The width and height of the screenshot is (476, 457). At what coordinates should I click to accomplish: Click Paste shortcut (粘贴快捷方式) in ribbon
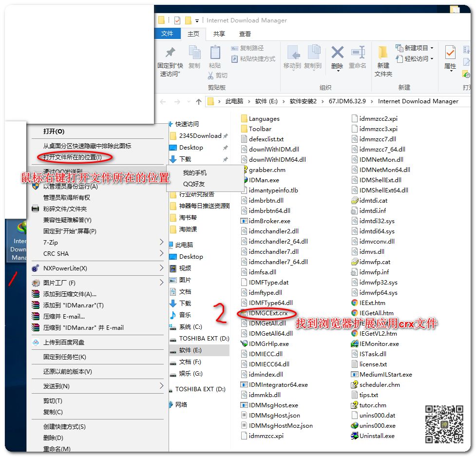click(x=253, y=58)
